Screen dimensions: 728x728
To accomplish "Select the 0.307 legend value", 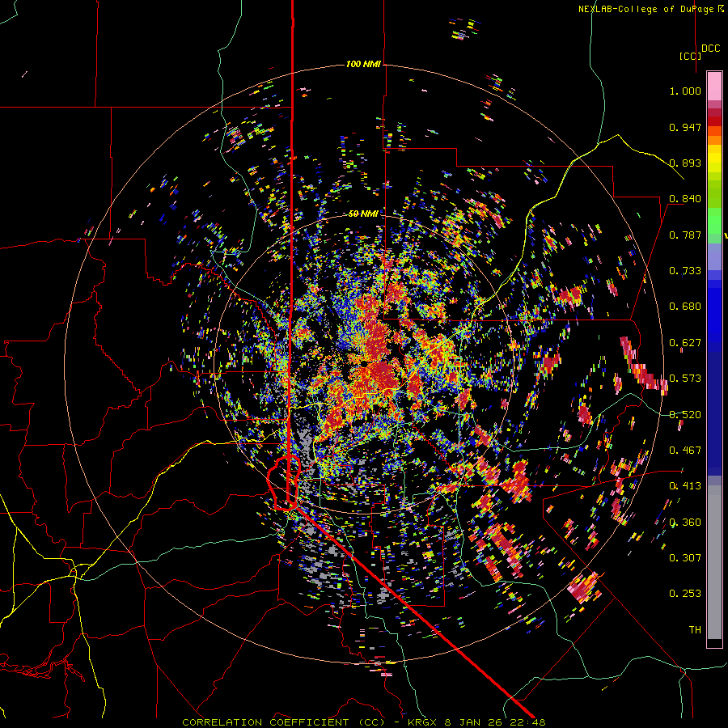I will coord(685,558).
